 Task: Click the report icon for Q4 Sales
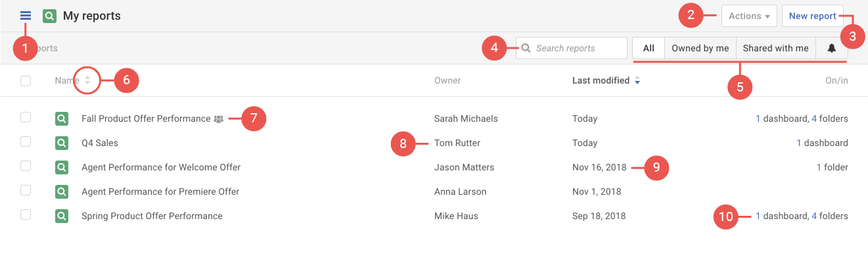[62, 143]
